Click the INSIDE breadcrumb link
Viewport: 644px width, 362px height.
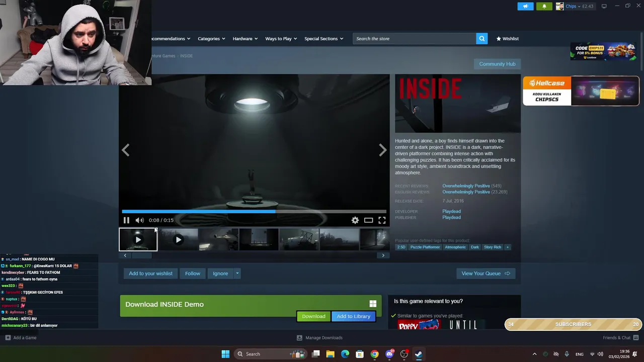point(186,56)
